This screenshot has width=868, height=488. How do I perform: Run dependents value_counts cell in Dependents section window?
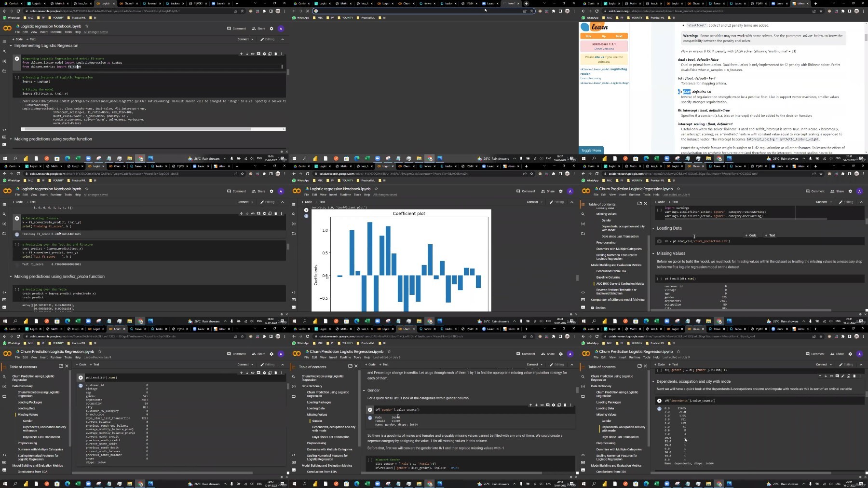[x=659, y=401]
